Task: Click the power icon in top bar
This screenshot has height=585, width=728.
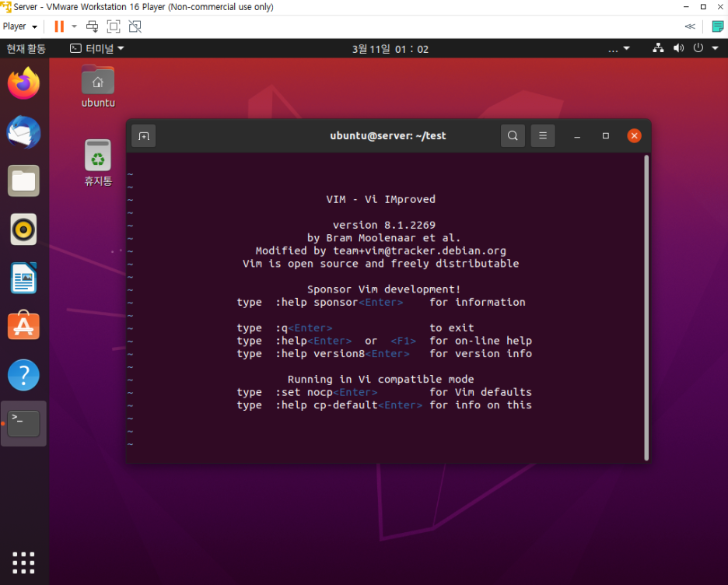Action: 698,47
